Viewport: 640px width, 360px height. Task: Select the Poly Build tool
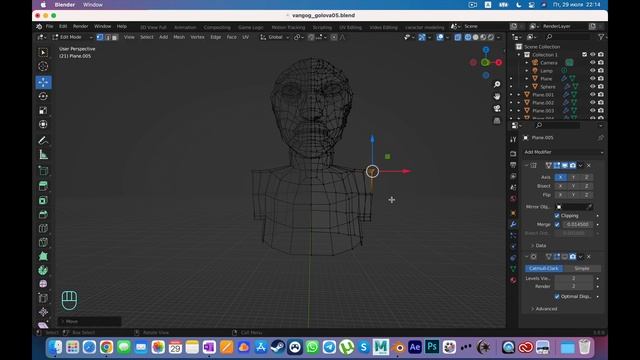(43, 256)
